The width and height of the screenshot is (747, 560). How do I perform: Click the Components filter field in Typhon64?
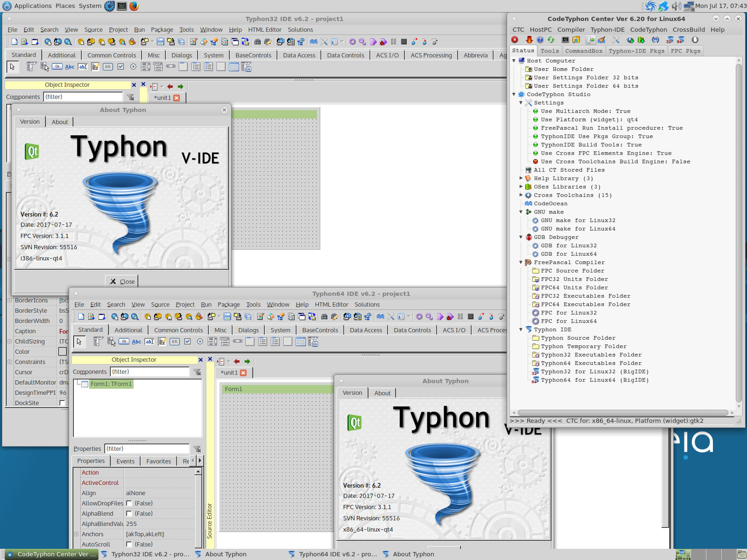point(149,371)
